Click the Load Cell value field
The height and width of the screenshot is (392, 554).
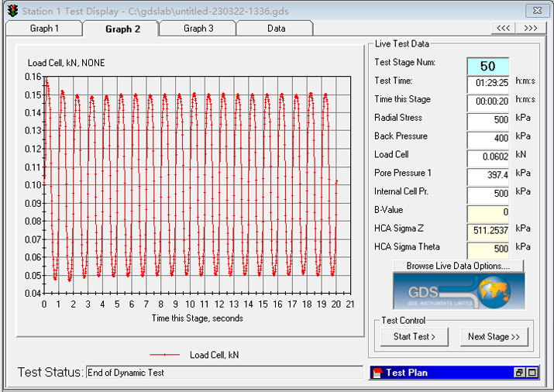[487, 158]
